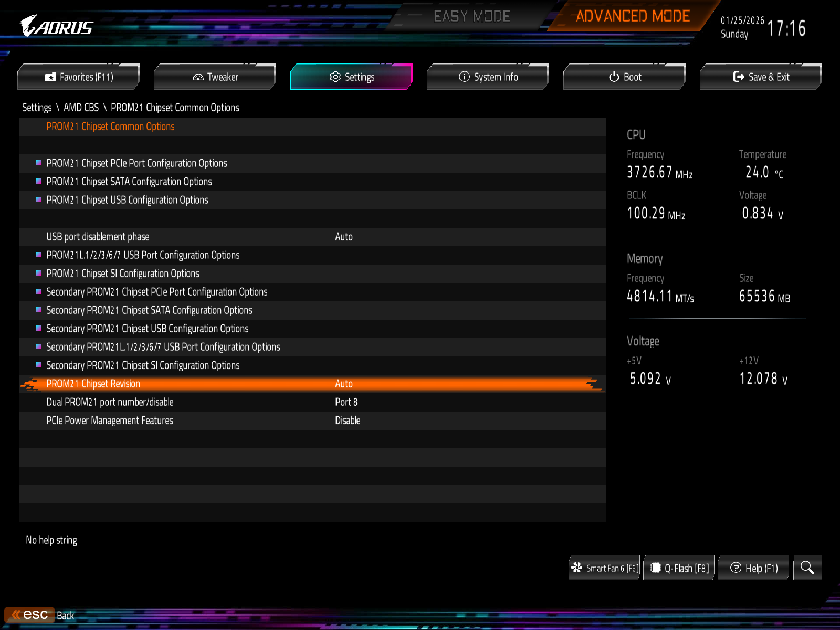Switch to the Tweaker tab

215,77
